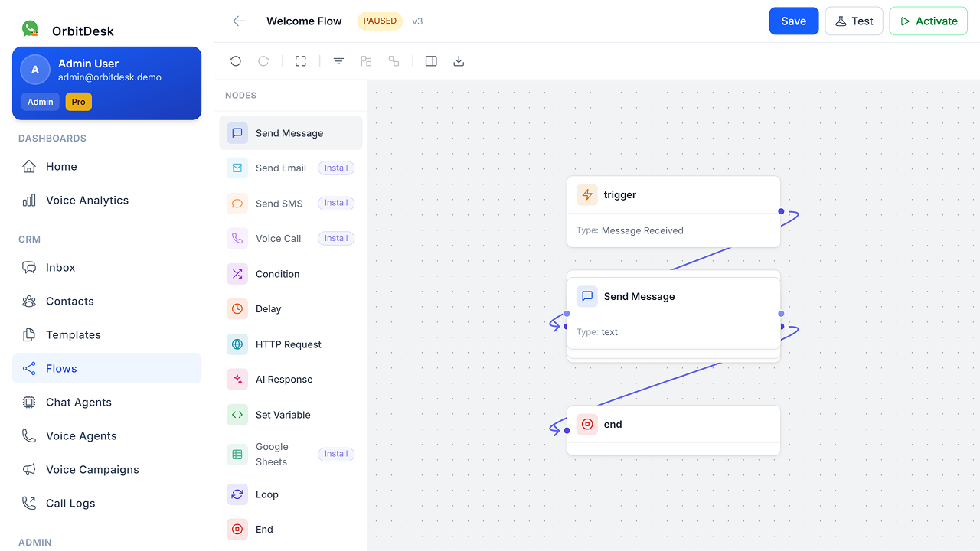Navigate to Voice Analytics
Image resolution: width=980 pixels, height=551 pixels.
point(87,201)
